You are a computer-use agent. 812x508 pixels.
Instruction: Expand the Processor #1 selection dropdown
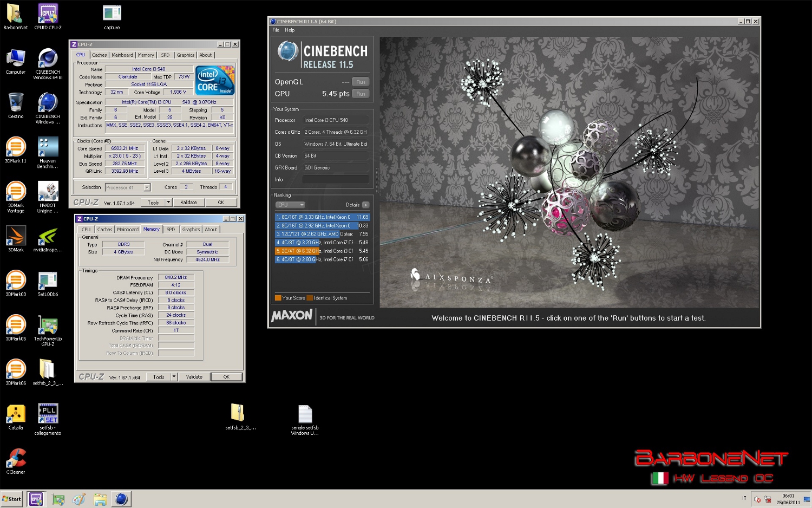point(147,187)
